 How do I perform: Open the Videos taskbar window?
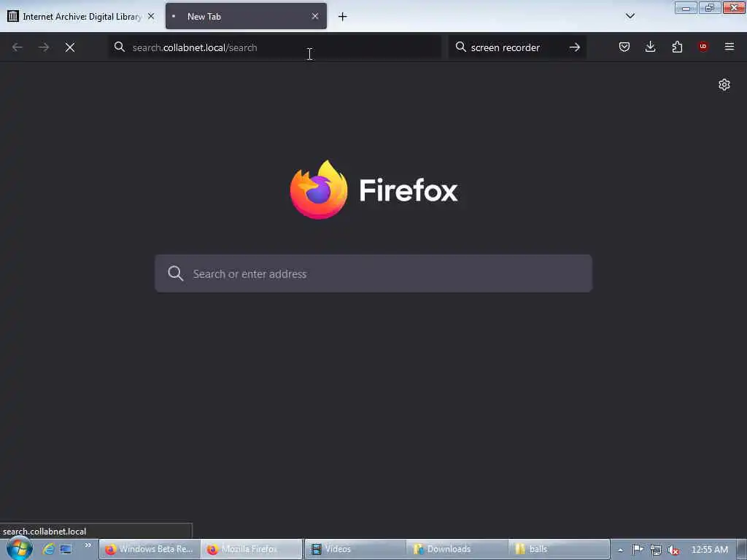click(x=355, y=549)
